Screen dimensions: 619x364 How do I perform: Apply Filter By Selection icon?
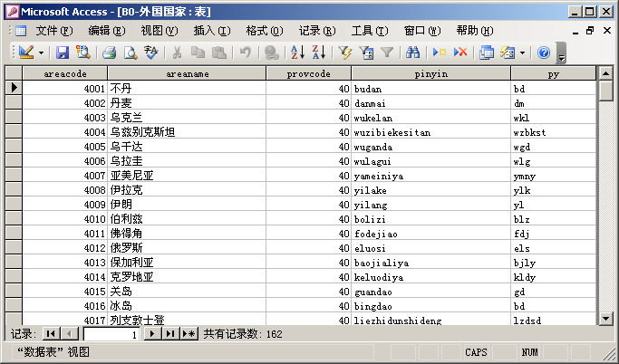[345, 52]
